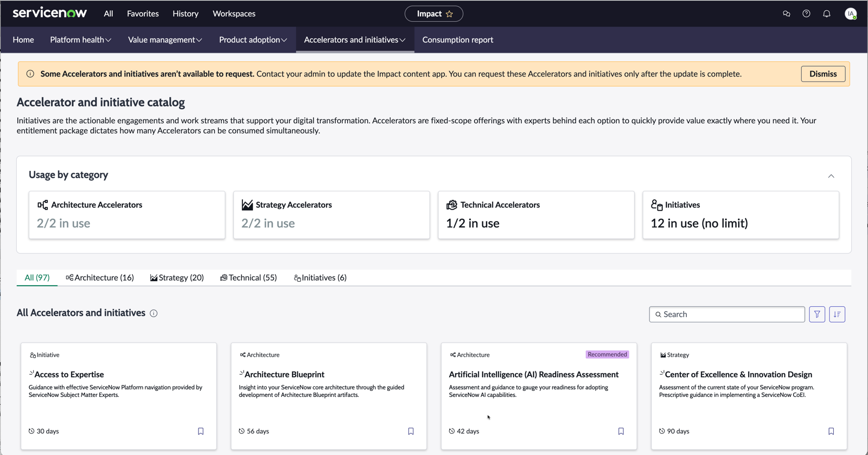Open the Favorites menu
Image resolution: width=868 pixels, height=455 pixels.
(x=143, y=14)
